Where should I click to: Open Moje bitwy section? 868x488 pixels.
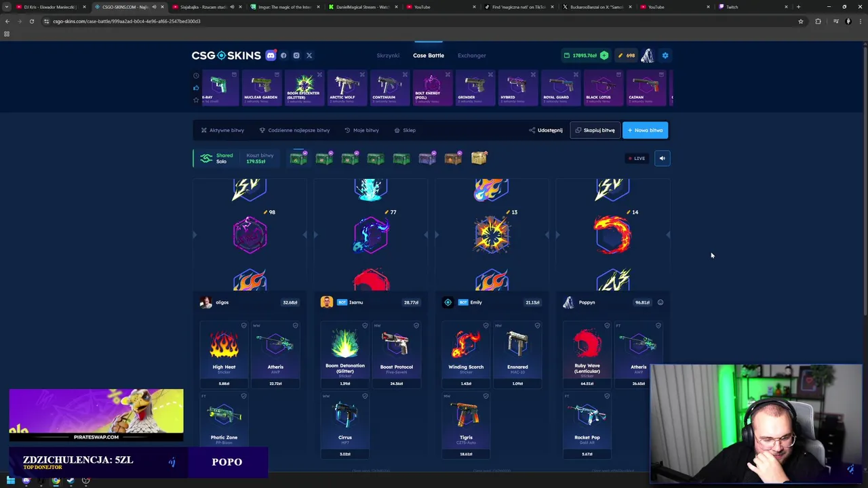pos(361,130)
